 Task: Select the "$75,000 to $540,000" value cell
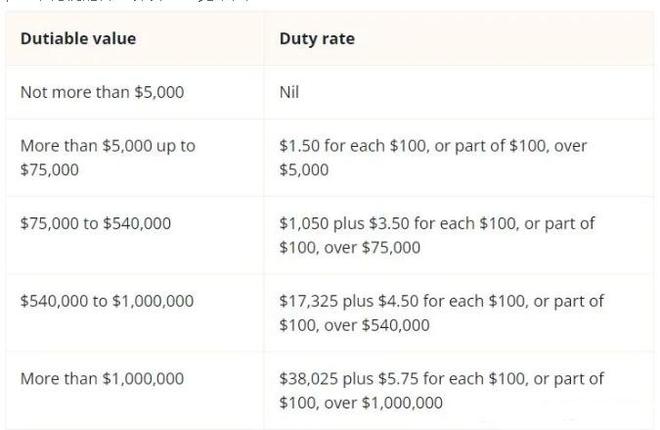coord(95,223)
